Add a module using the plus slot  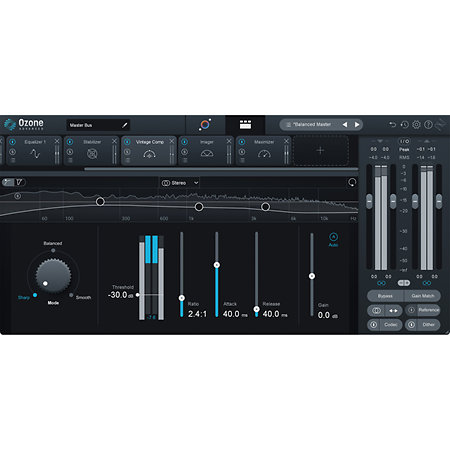coord(321,151)
